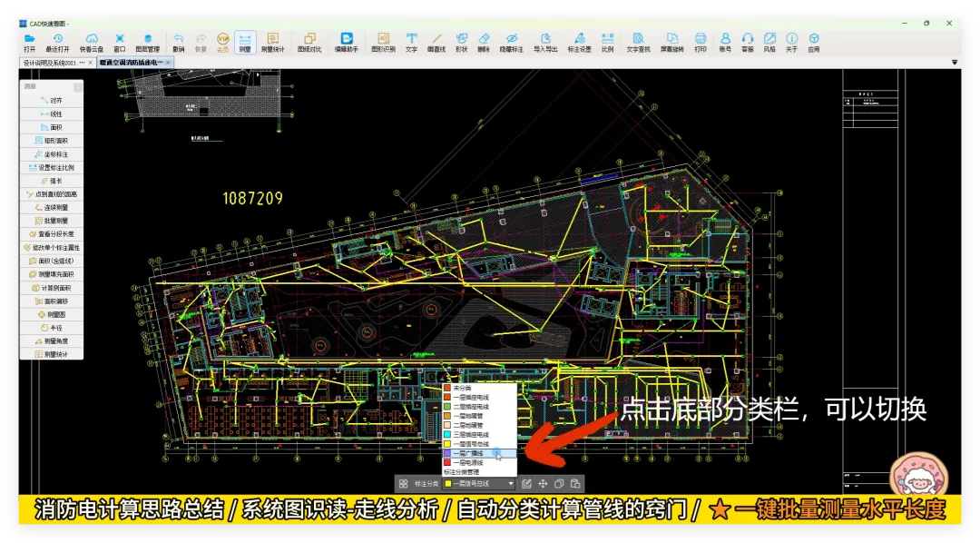980x543 pixels.
Task: Open 文字查找 text search
Action: [638, 43]
